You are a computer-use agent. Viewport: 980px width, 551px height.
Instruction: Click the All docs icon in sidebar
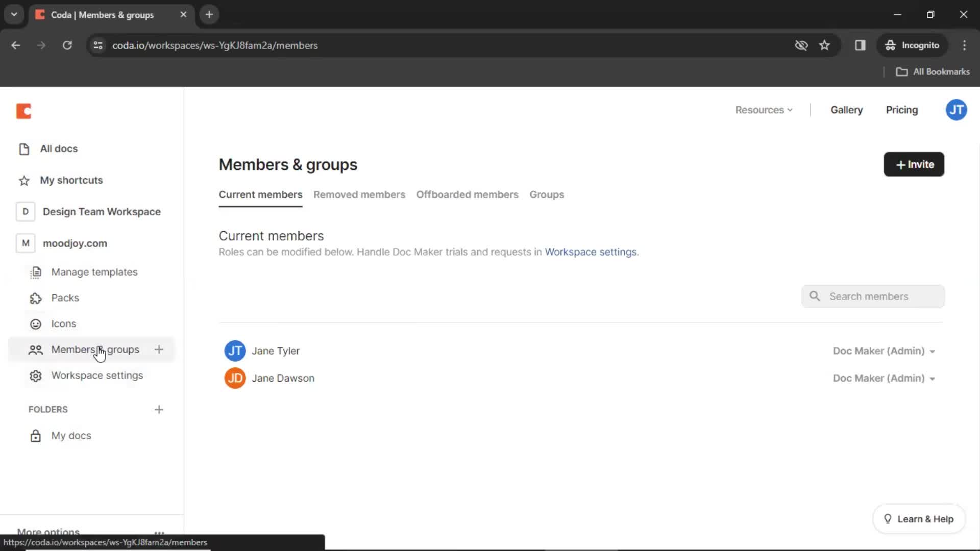pos(23,148)
